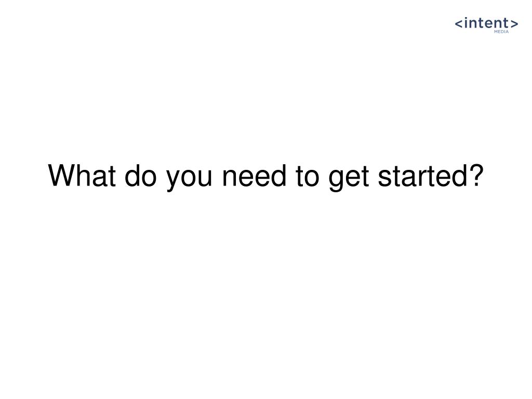This screenshot has height=399, width=532.
Task: Click the letter s starting "started"
Action: (385, 178)
